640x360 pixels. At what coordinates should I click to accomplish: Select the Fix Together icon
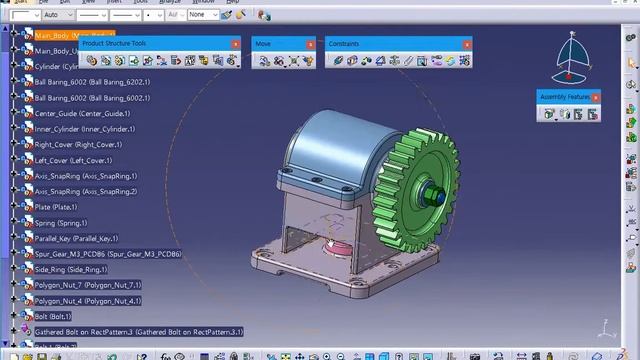point(409,61)
